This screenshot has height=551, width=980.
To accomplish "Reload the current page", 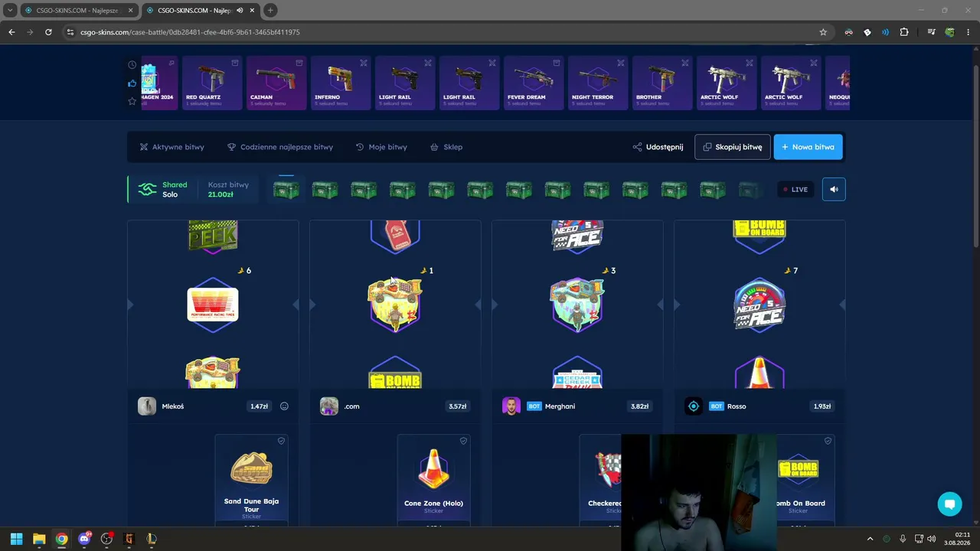I will click(48, 32).
